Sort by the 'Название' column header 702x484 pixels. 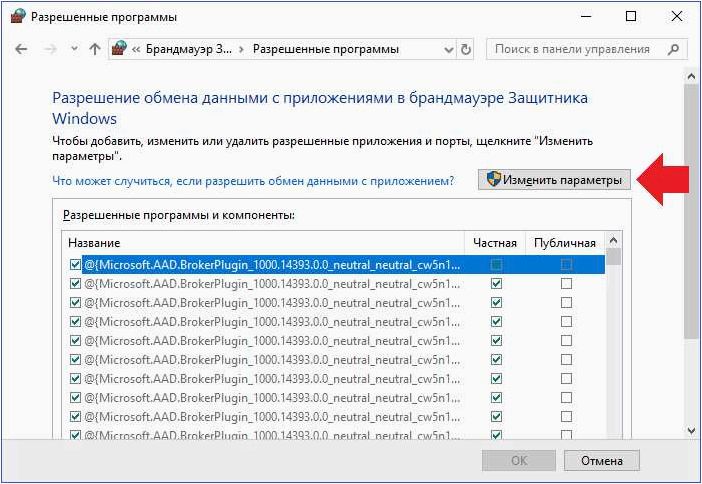pyautogui.click(x=263, y=243)
